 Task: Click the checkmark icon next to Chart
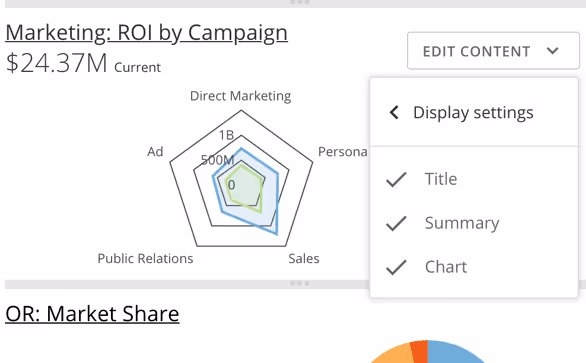coord(396,267)
